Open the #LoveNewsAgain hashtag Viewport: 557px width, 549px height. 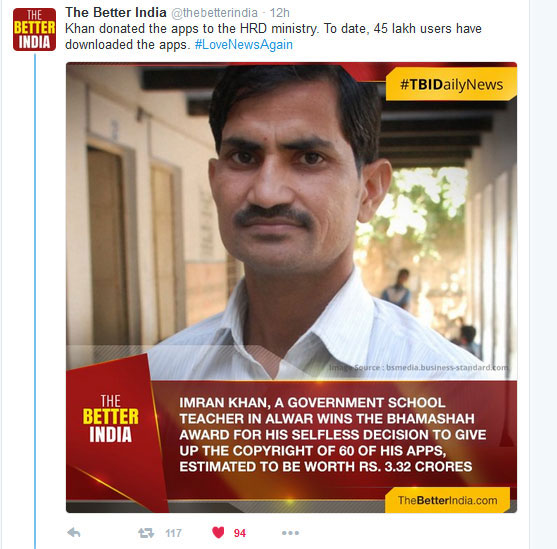tap(244, 45)
